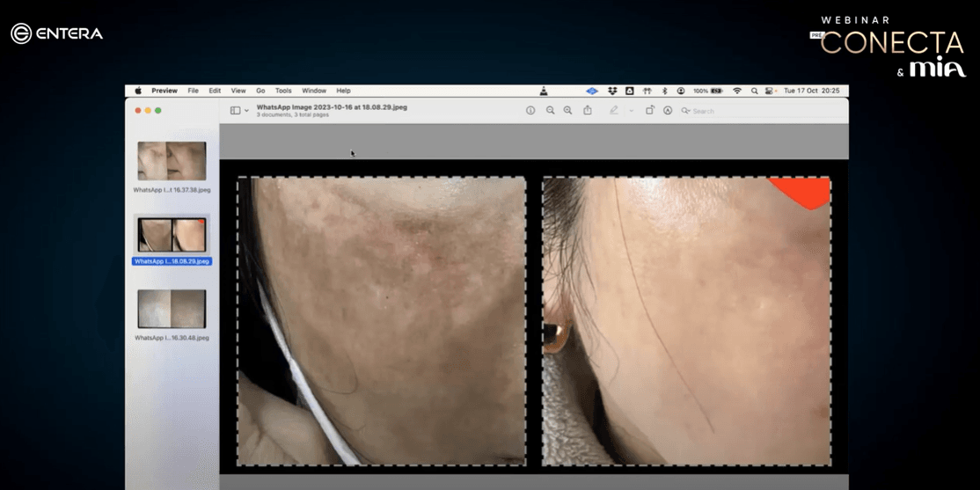Click the Info inspector icon in toolbar
980x490 pixels.
[530, 111]
